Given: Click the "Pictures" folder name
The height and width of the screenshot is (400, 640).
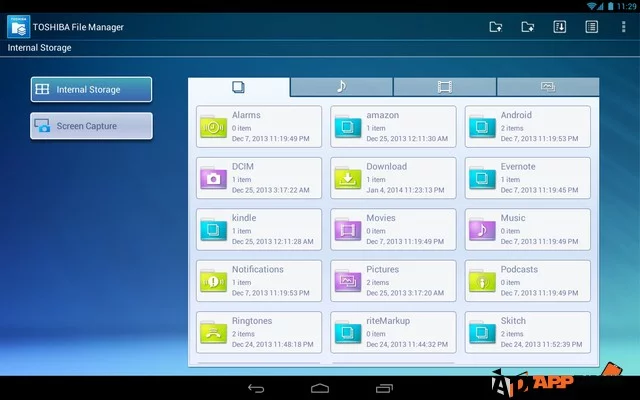Looking at the screenshot, I should 382,269.
